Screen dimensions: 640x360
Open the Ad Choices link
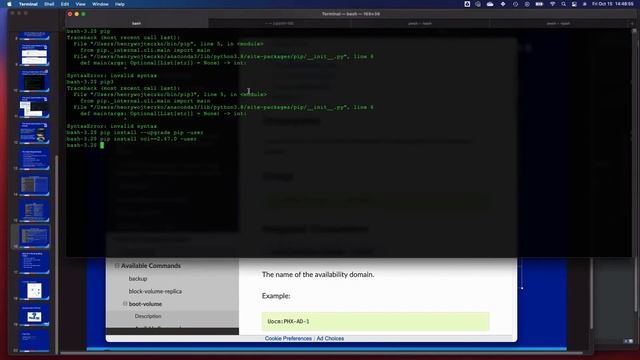pyautogui.click(x=330, y=338)
